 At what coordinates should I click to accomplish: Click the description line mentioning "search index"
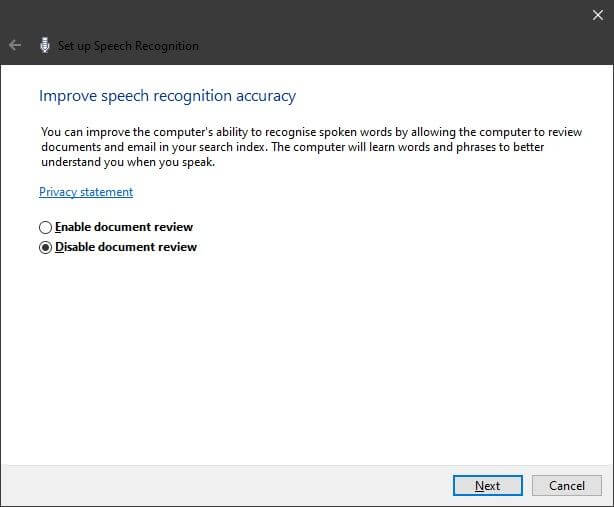pyautogui.click(x=300, y=147)
